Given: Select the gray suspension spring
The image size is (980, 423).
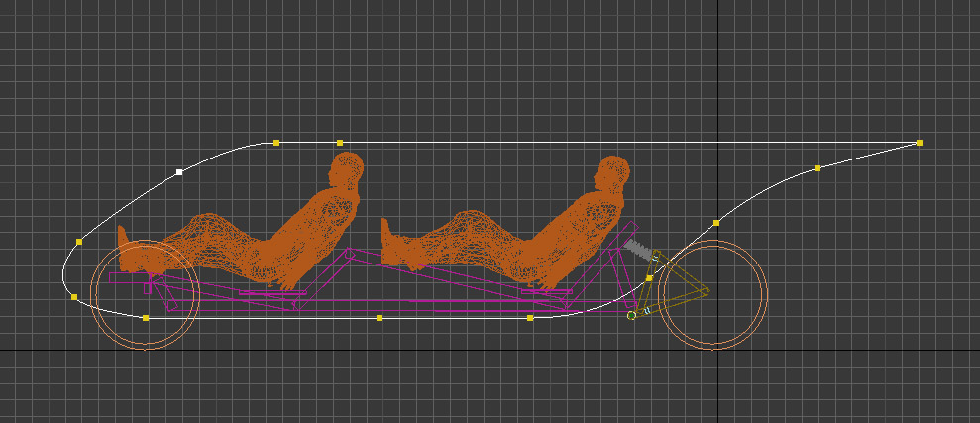Looking at the screenshot, I should click(x=640, y=250).
